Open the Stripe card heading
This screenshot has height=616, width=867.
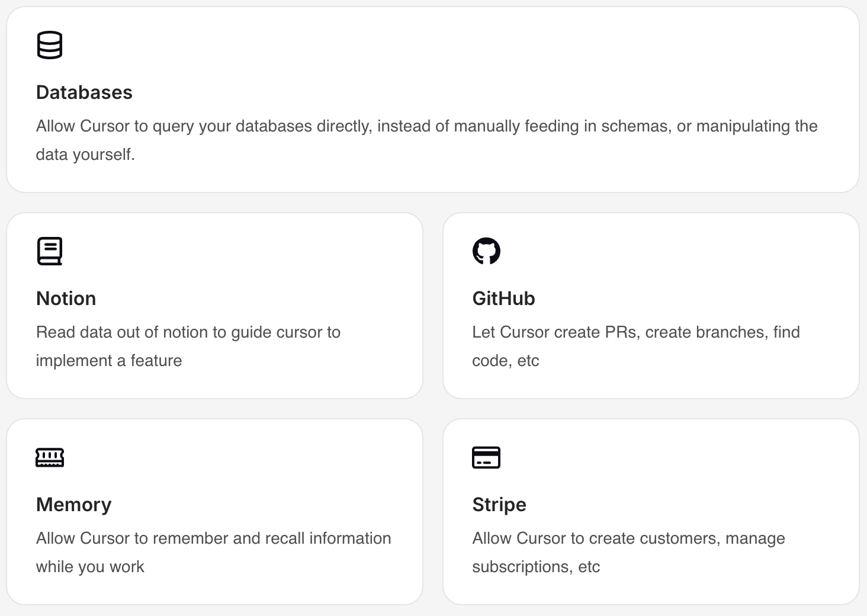[x=499, y=505]
